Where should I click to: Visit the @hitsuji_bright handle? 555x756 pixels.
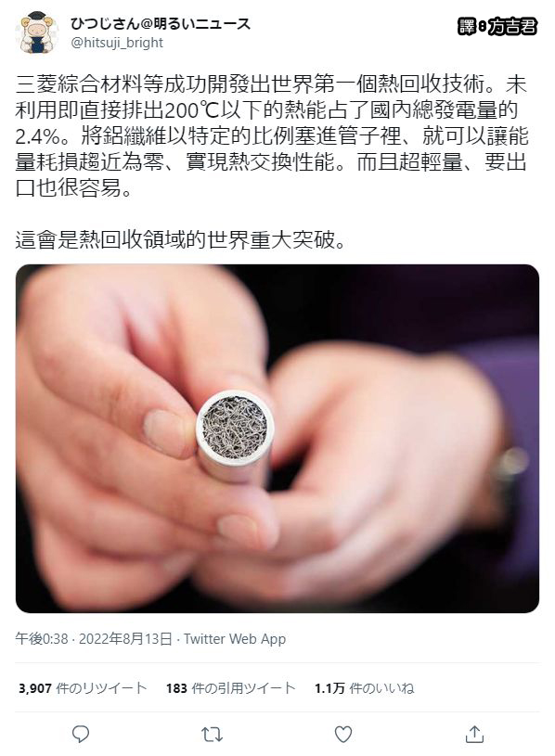click(117, 43)
